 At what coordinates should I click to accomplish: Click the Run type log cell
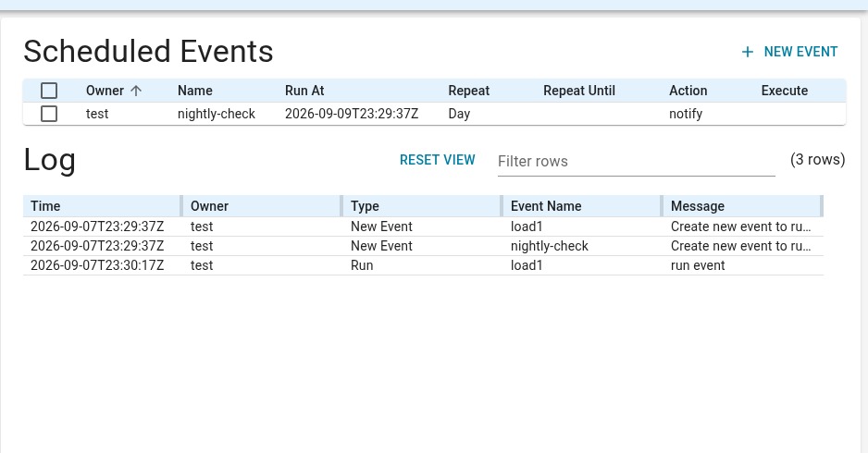coord(362,265)
